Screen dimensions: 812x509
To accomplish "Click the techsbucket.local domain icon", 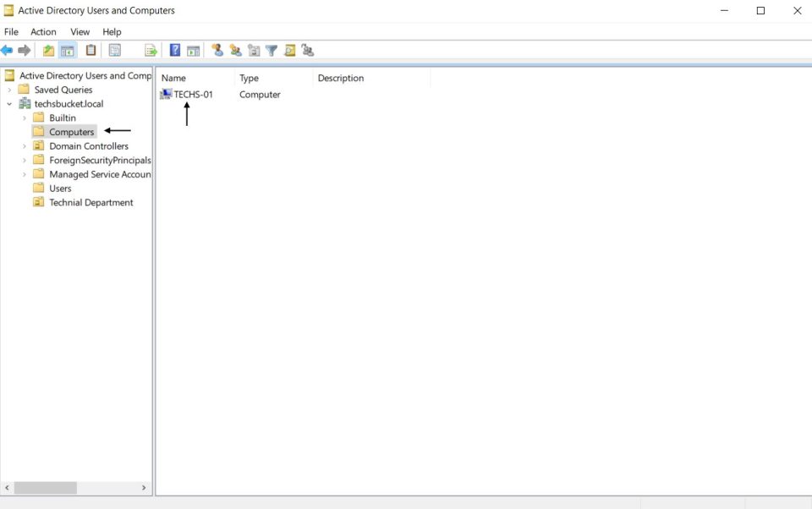I will pyautogui.click(x=25, y=103).
